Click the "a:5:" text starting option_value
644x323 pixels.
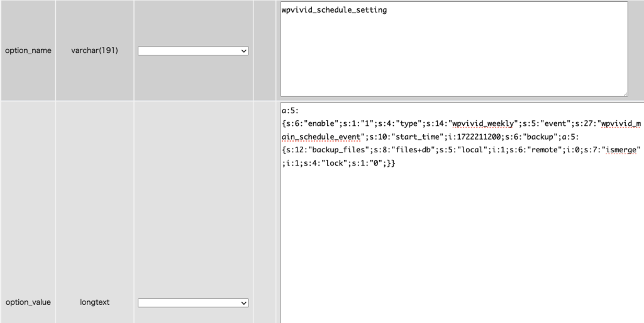click(290, 110)
